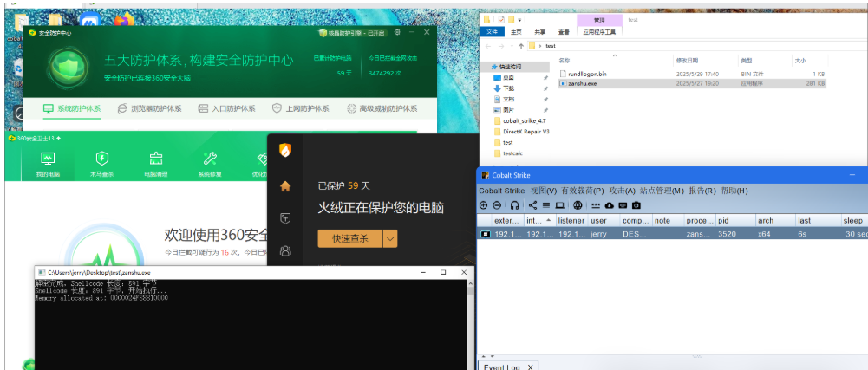
Task: Select zanshu.exe file in Explorer
Action: point(692,83)
